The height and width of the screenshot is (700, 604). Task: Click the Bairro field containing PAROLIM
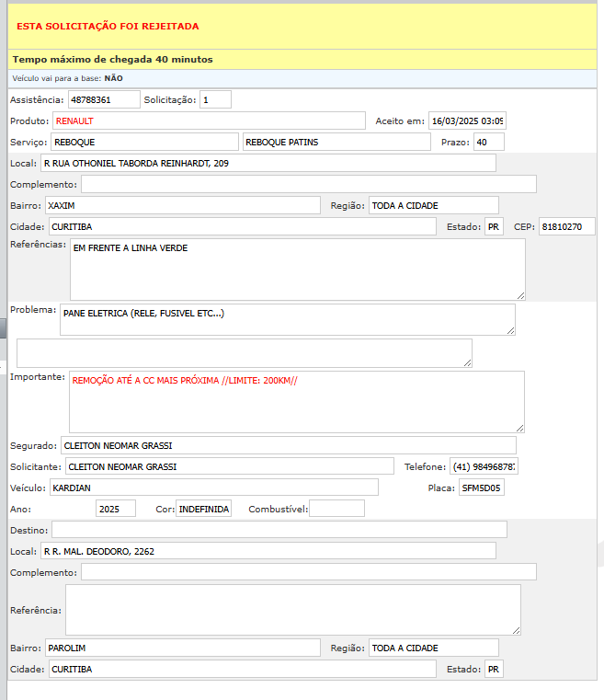[x=182, y=648]
